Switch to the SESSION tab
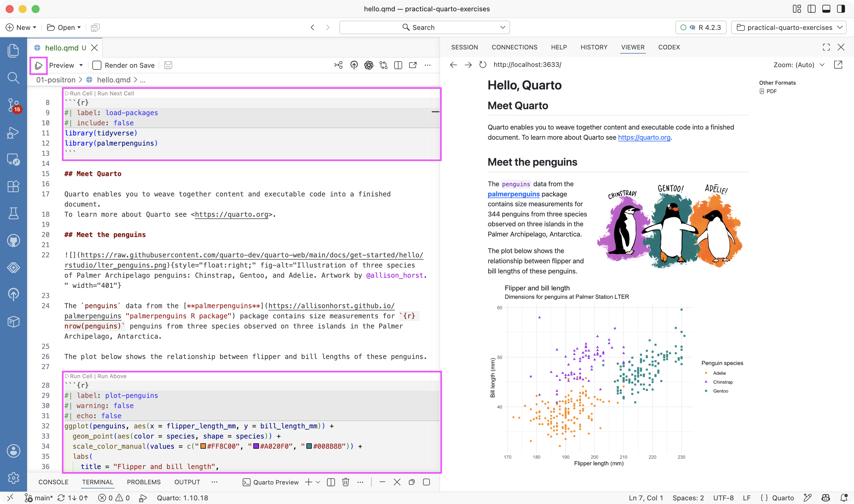Viewport: 854px width, 504px height. click(x=464, y=47)
